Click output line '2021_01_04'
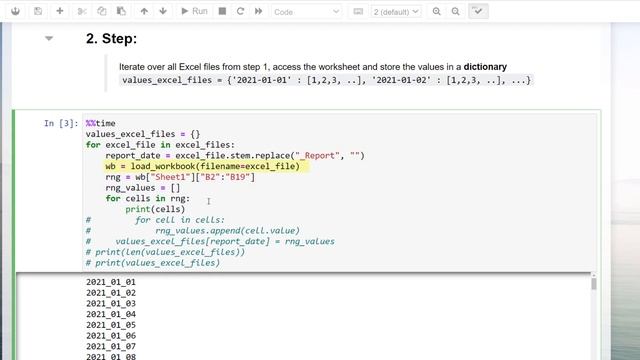 point(111,314)
